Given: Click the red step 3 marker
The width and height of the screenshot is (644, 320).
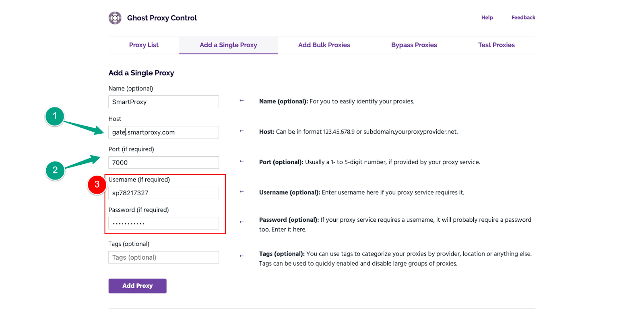Looking at the screenshot, I should 97,185.
